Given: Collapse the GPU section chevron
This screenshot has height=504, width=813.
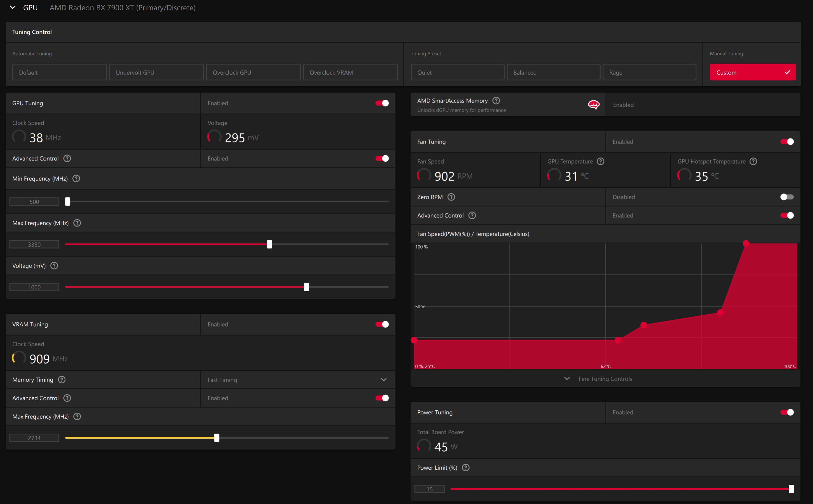Looking at the screenshot, I should (x=13, y=7).
